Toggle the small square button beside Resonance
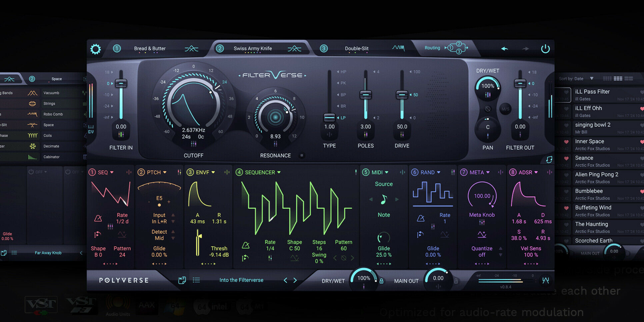Viewport: 644px width, 322px height. coord(302,155)
